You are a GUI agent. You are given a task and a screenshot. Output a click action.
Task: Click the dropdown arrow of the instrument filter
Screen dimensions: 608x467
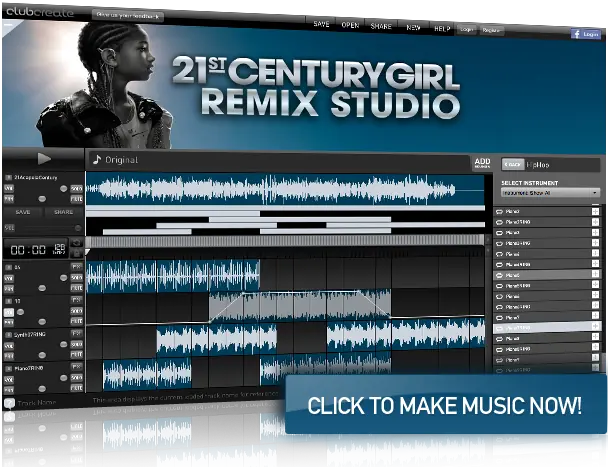tap(594, 193)
